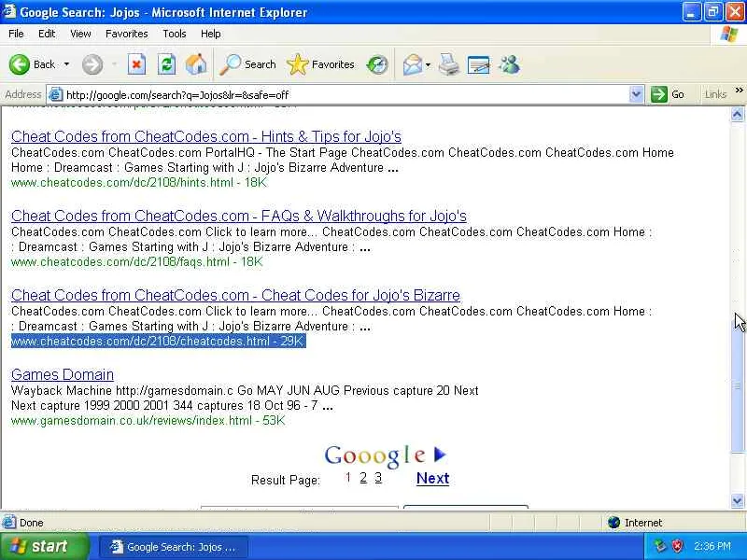Go to result page 2
Screen dimensions: 747x560
tap(363, 478)
